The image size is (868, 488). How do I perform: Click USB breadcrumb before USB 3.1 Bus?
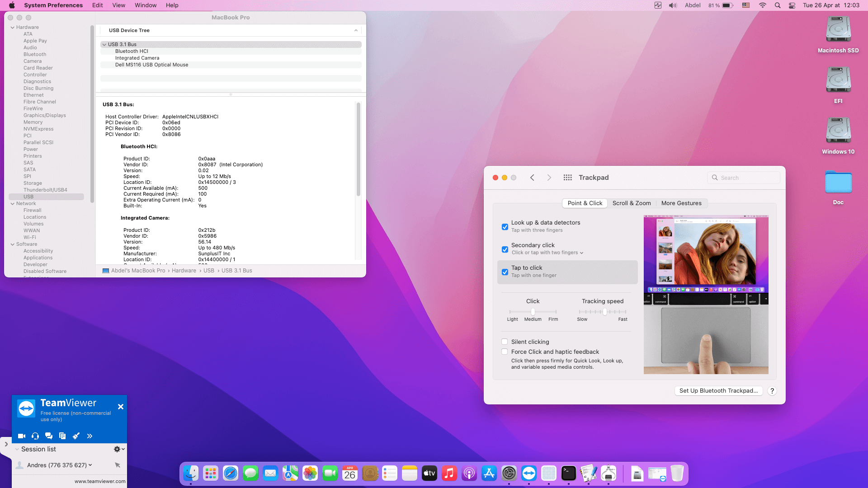click(209, 271)
